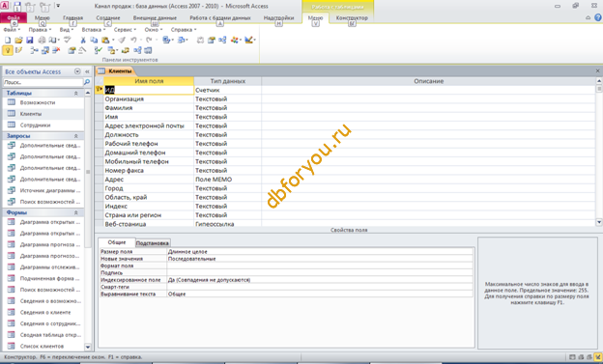Collapse the Запросы group chevron
The image size is (603, 364).
click(x=75, y=136)
